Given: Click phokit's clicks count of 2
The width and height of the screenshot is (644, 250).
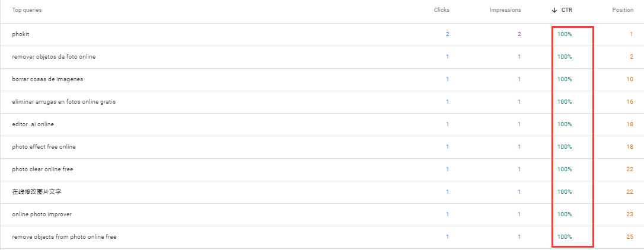Looking at the screenshot, I should tap(447, 34).
